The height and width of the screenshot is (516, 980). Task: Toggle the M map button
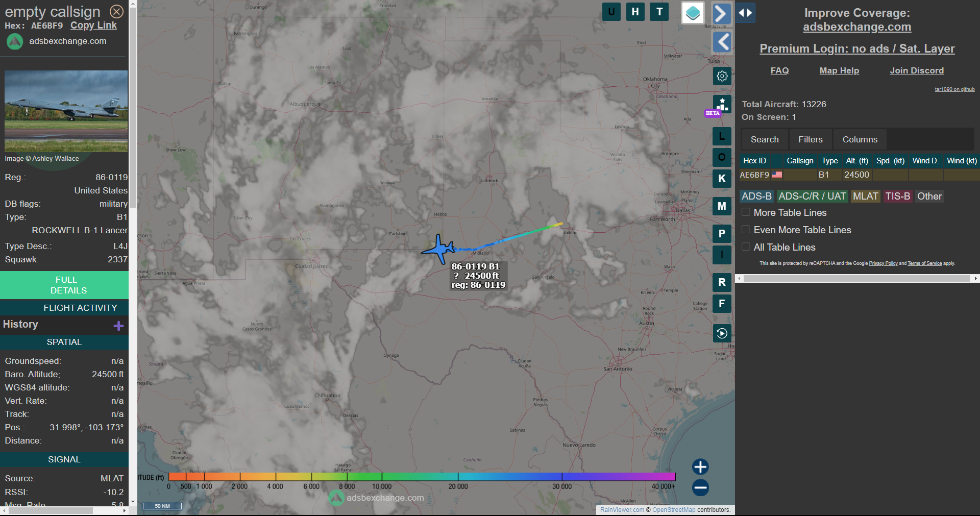point(722,206)
